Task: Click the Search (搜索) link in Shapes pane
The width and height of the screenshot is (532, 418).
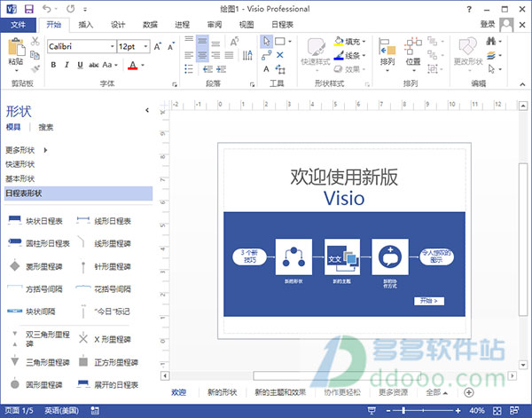Action: (45, 127)
